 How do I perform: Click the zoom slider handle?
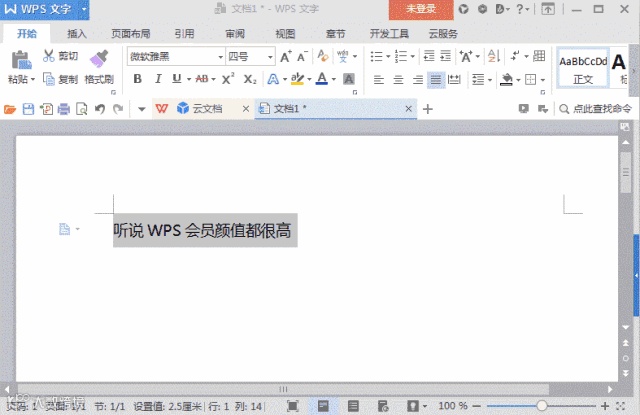(x=542, y=406)
